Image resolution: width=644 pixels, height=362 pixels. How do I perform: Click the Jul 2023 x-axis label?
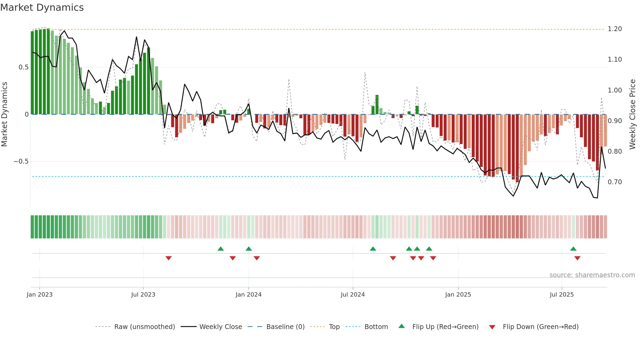tap(143, 294)
